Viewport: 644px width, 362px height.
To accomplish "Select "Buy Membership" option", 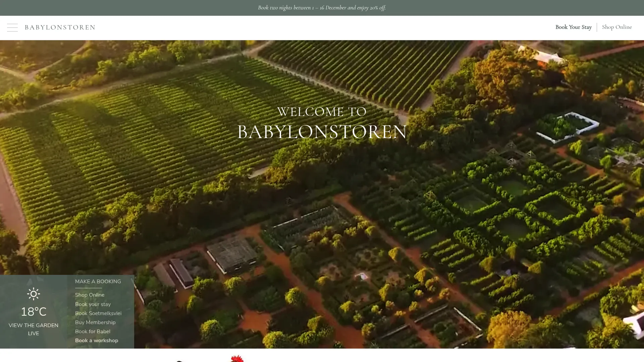I will tap(95, 322).
